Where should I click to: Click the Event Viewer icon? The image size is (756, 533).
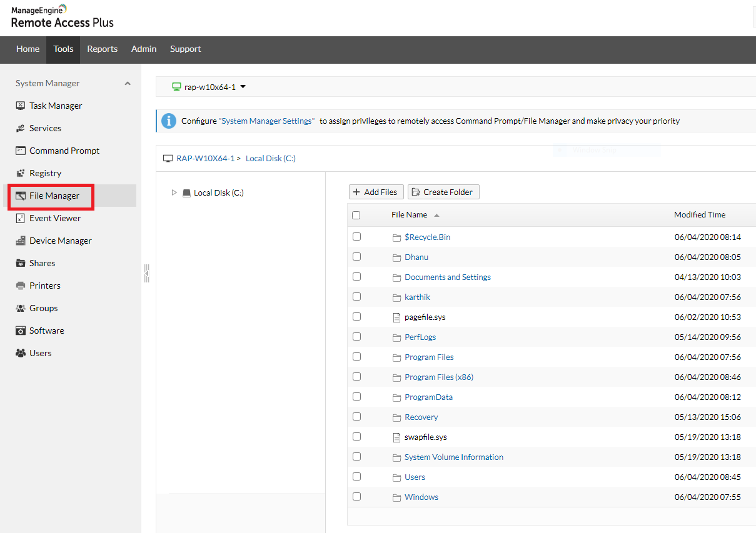tap(20, 218)
